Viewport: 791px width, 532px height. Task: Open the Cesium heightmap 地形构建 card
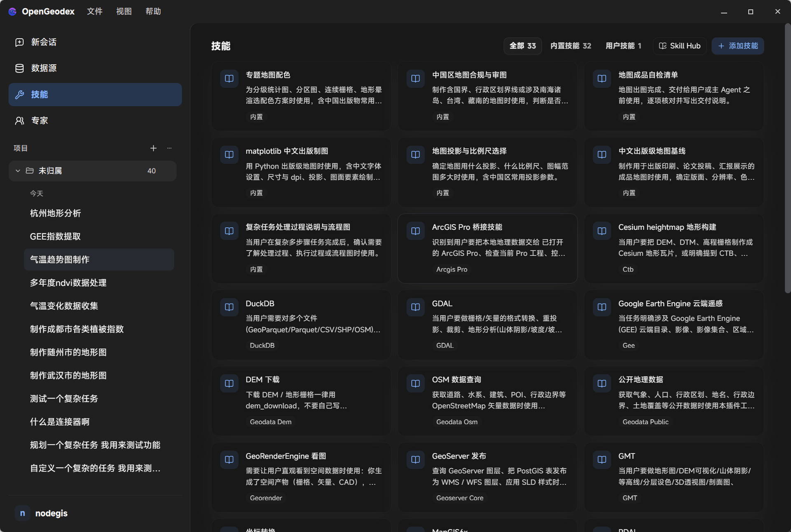click(674, 248)
